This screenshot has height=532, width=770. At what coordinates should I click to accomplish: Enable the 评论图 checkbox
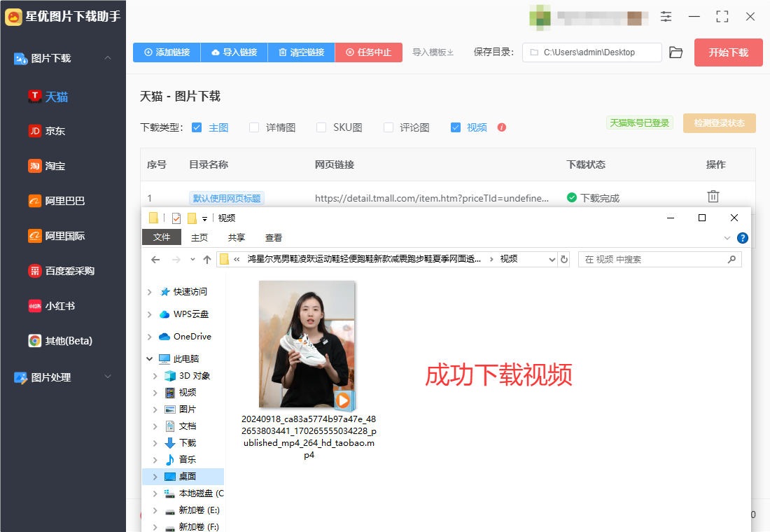(388, 127)
